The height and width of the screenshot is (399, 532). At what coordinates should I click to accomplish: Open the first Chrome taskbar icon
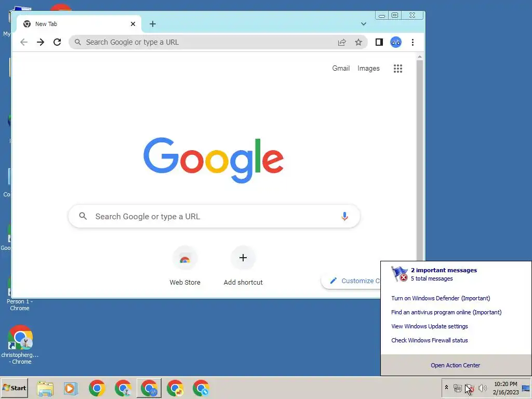click(97, 388)
